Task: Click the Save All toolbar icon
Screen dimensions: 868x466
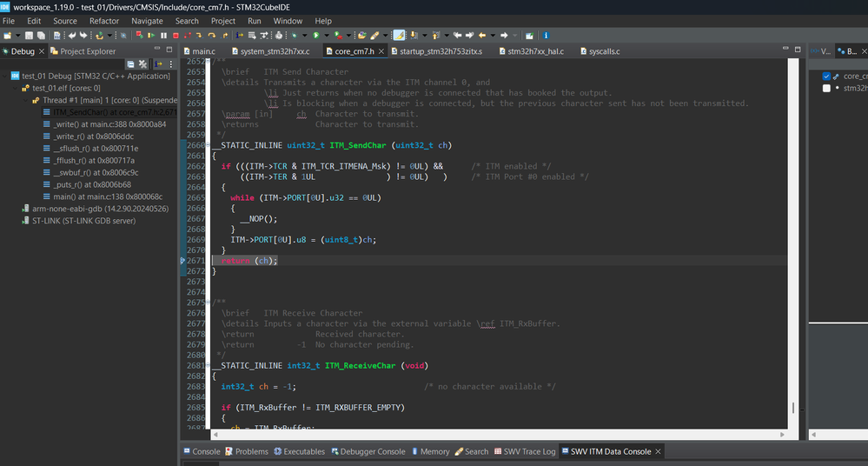Action: click(40, 36)
